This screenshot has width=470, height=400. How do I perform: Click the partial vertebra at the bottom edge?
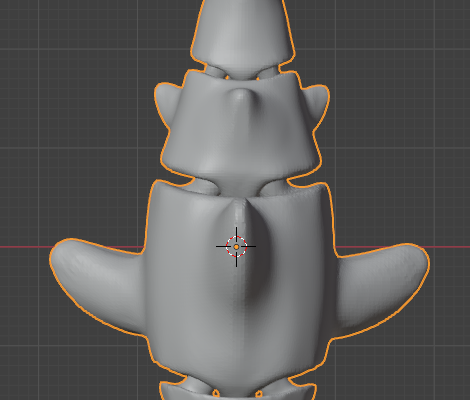(x=238, y=391)
